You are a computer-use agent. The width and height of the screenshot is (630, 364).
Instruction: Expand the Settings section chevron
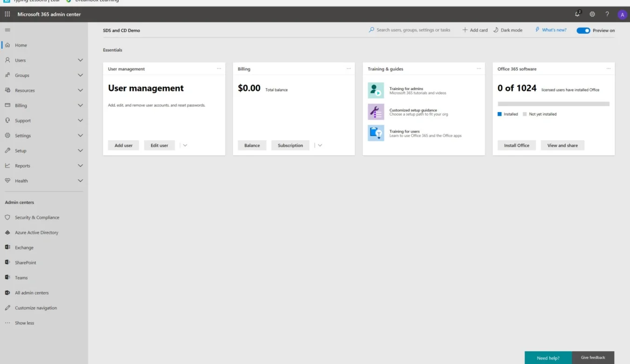pyautogui.click(x=80, y=135)
